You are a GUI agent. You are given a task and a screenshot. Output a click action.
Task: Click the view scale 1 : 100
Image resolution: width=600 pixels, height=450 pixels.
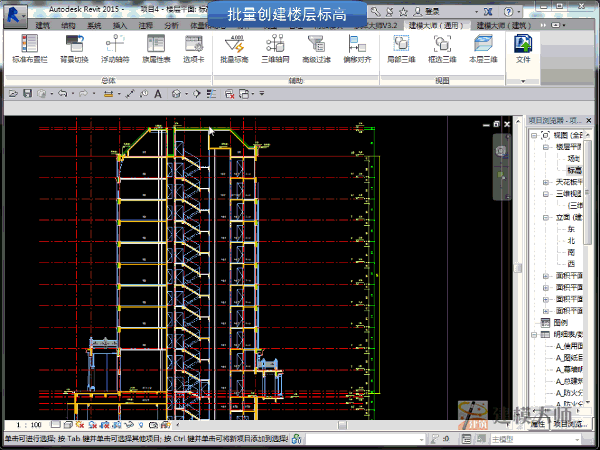(29, 425)
